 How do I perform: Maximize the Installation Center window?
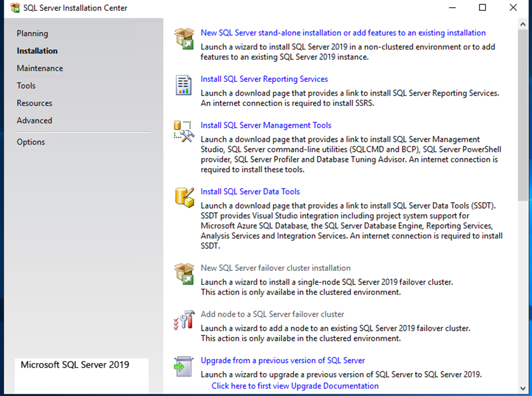click(482, 8)
